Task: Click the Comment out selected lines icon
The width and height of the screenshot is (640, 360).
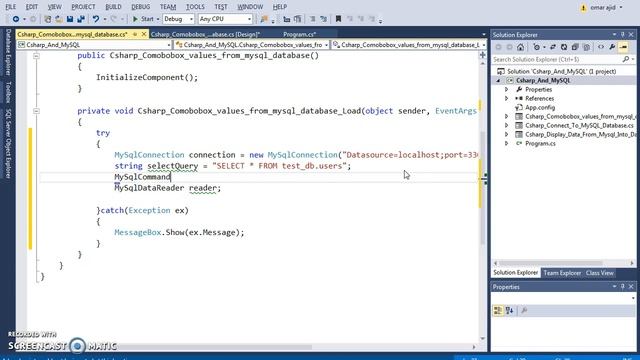Action: point(312,19)
